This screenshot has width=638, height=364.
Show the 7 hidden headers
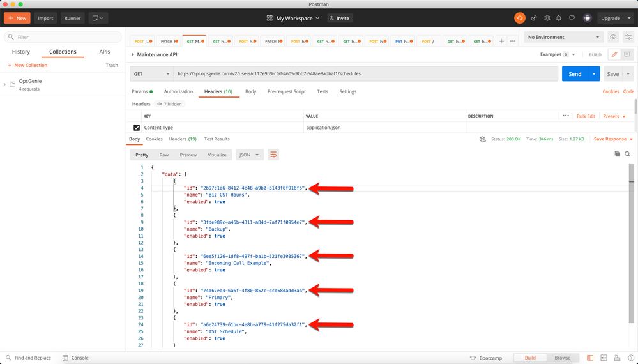coord(169,104)
